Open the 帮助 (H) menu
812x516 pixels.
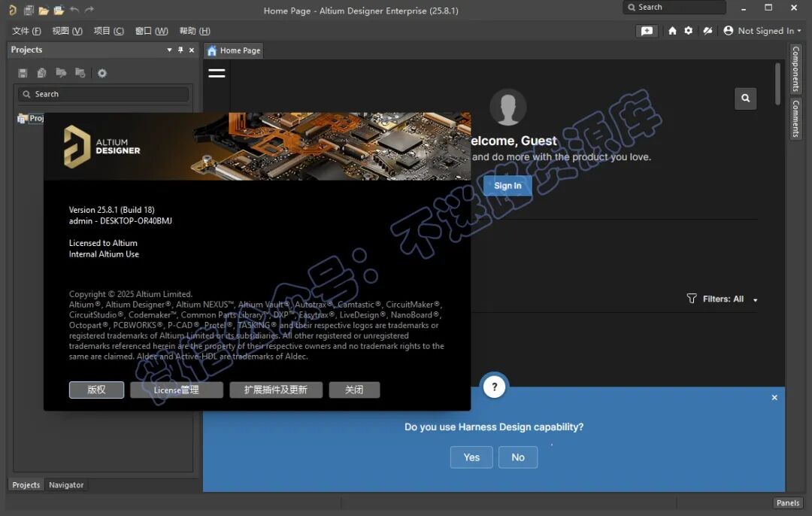(195, 31)
